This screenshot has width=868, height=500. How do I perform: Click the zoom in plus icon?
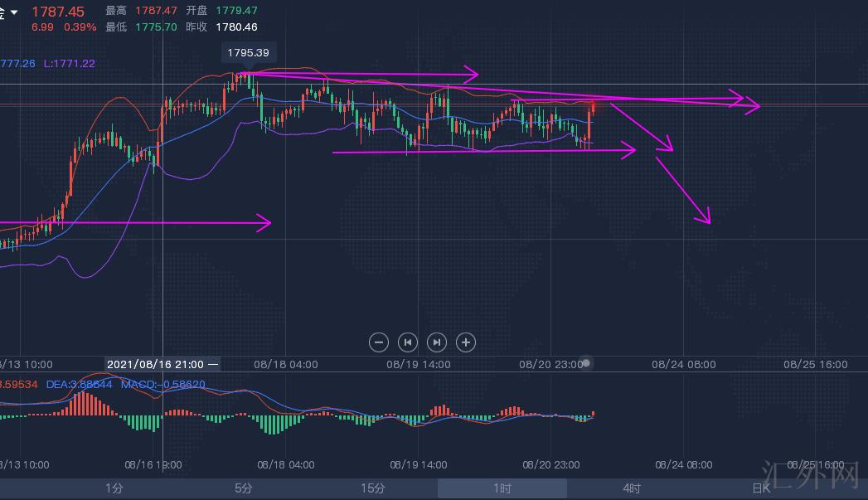point(466,342)
